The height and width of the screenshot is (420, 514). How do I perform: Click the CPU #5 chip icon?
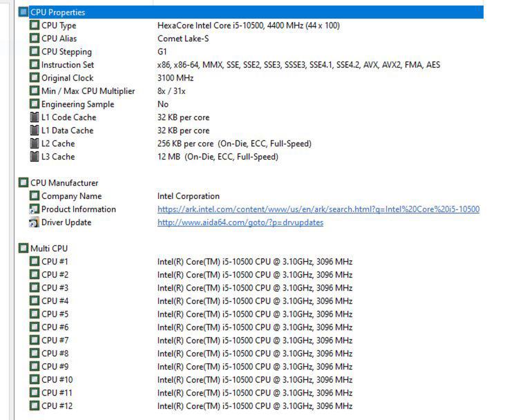click(x=34, y=314)
